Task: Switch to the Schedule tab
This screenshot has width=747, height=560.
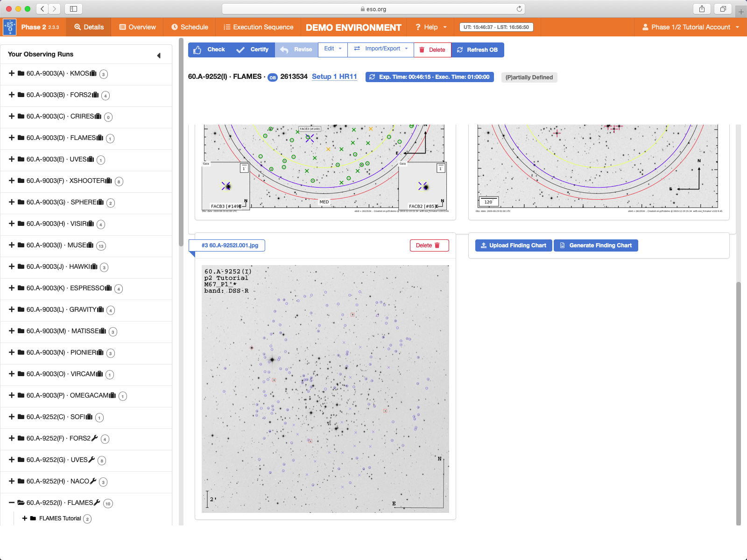Action: (190, 27)
